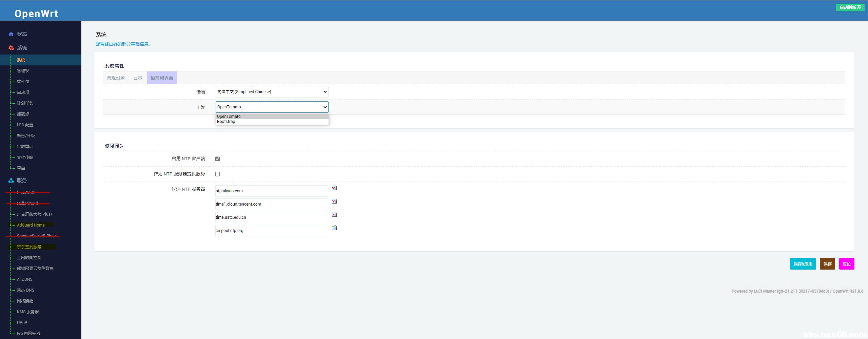The height and width of the screenshot is (339, 868).
Task: Toggle the 自动刷新 开 indicator
Action: 850,7
